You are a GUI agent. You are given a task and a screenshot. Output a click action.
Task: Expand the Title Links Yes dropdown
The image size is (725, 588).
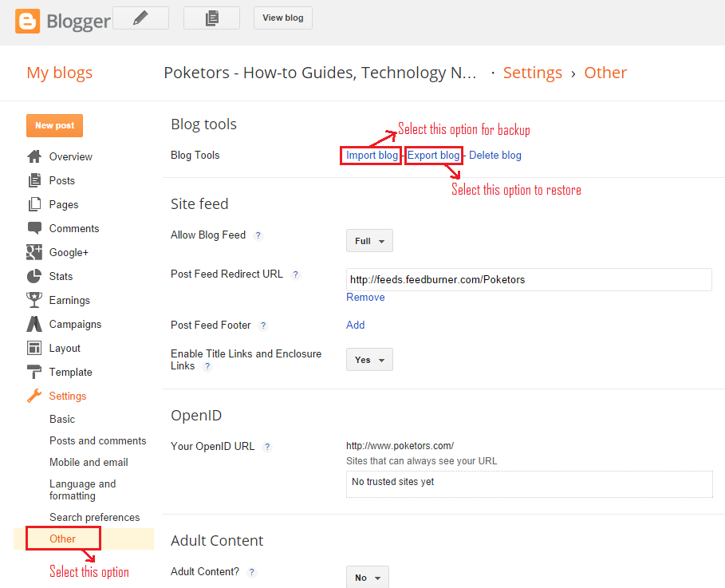(x=369, y=360)
